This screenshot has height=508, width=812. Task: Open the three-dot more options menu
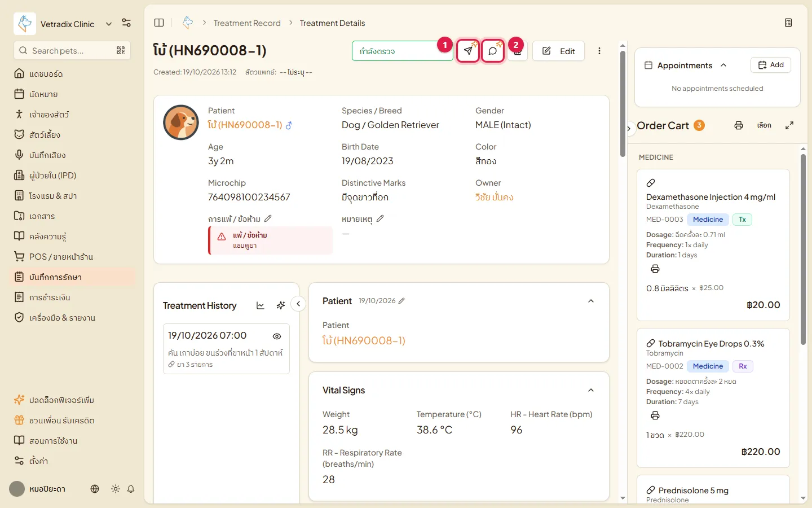click(599, 51)
